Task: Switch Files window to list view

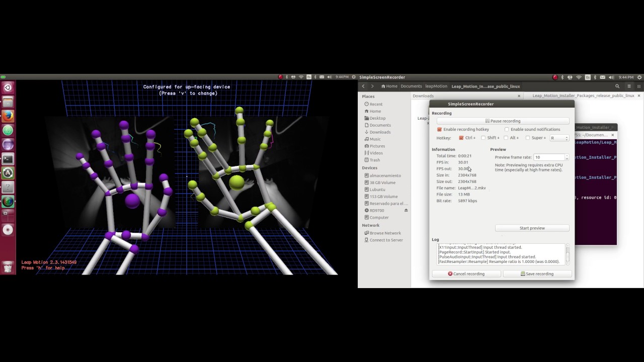Action: tap(630, 86)
